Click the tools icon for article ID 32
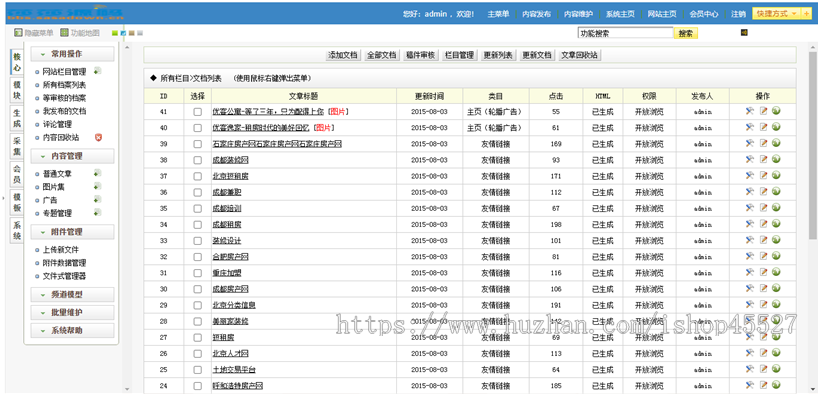The image size is (820, 396). [749, 256]
